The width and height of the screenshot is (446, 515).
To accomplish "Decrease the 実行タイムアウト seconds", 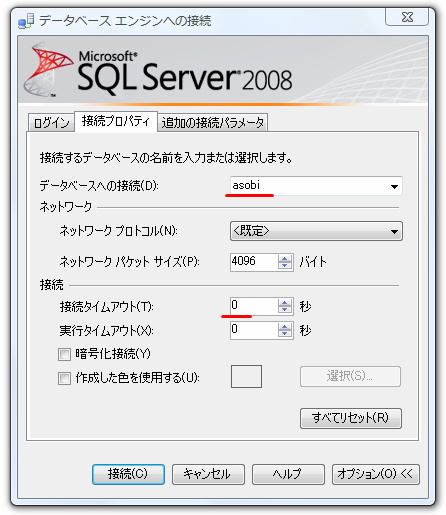I will point(285,334).
